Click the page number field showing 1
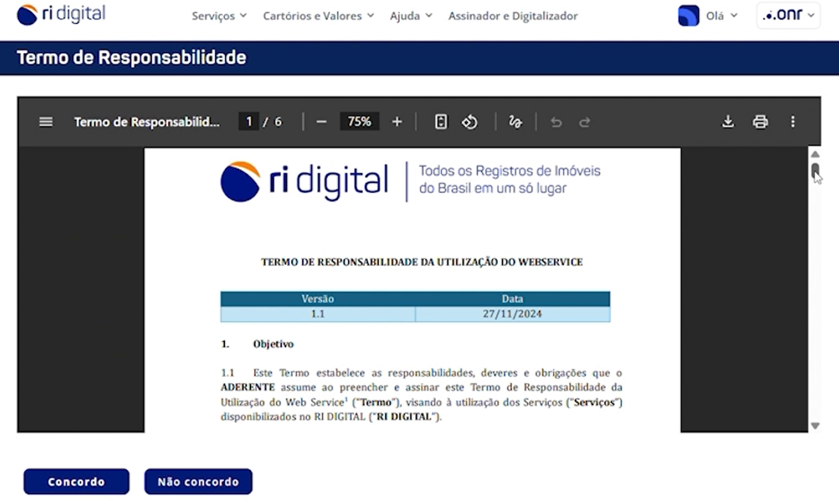This screenshot has width=839, height=504. pyautogui.click(x=248, y=122)
